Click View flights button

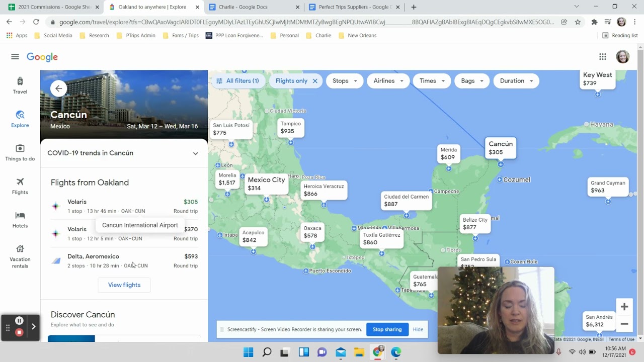[124, 285]
